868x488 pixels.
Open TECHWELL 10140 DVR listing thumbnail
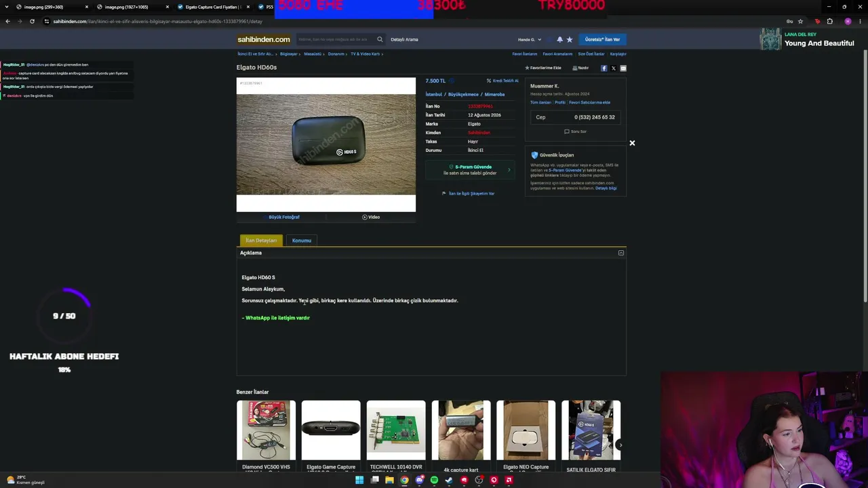tap(396, 430)
